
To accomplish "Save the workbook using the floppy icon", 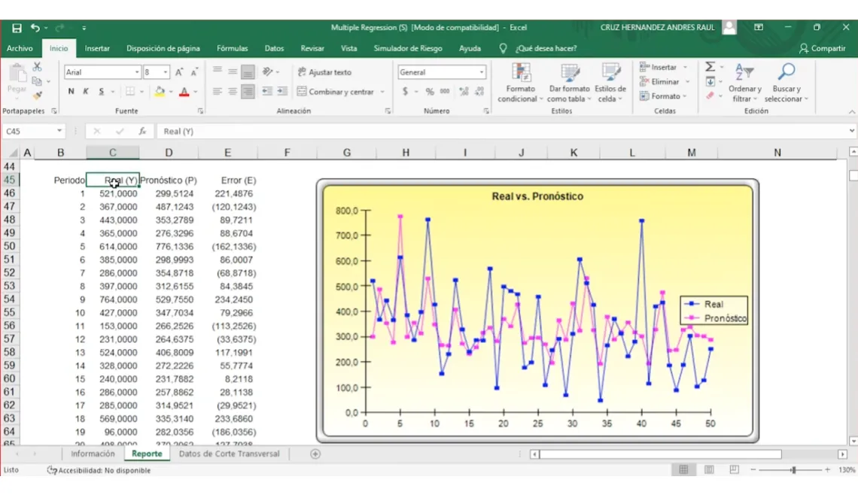I will 17,28.
